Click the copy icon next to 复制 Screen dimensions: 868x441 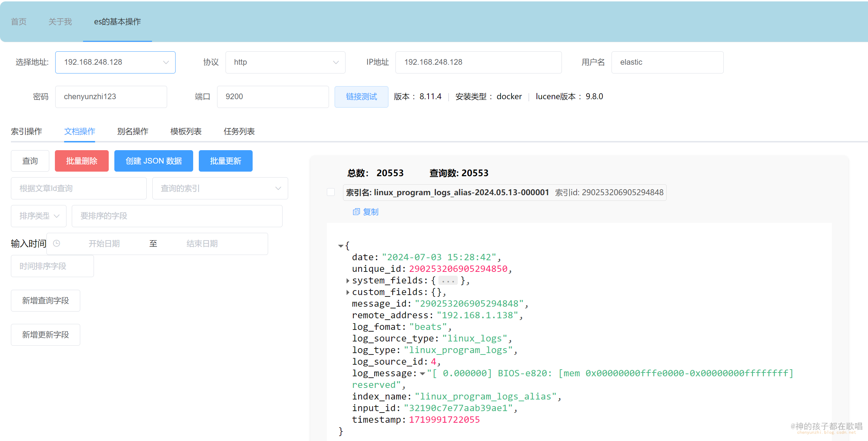tap(356, 212)
